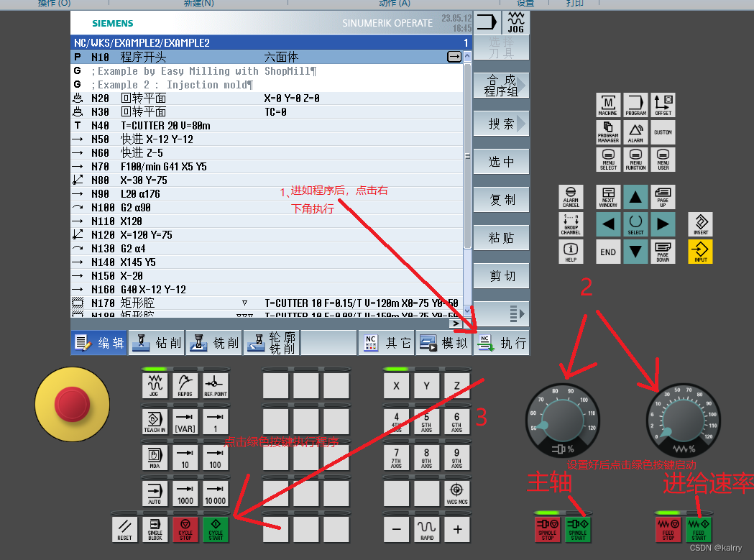Toggle AUTO mode

tap(155, 494)
